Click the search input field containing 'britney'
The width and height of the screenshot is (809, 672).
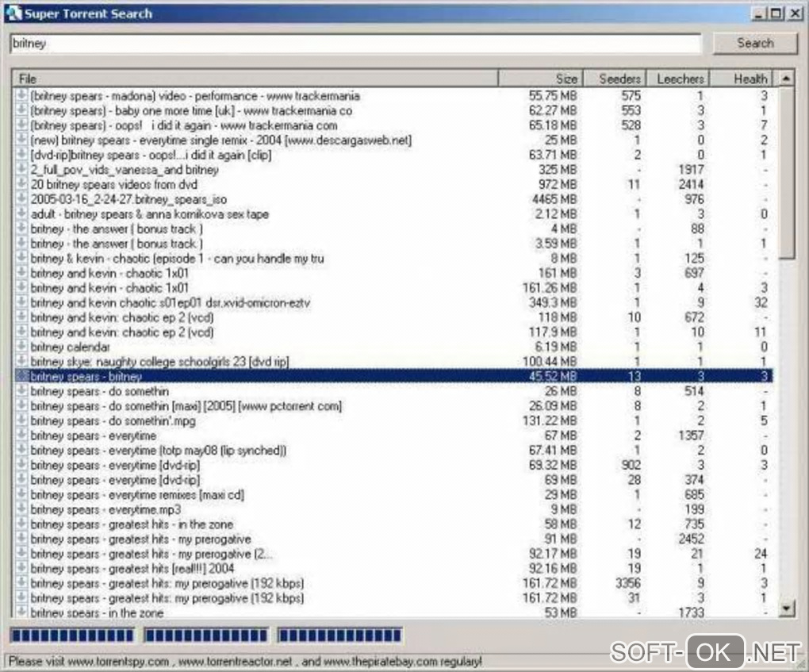pyautogui.click(x=355, y=44)
